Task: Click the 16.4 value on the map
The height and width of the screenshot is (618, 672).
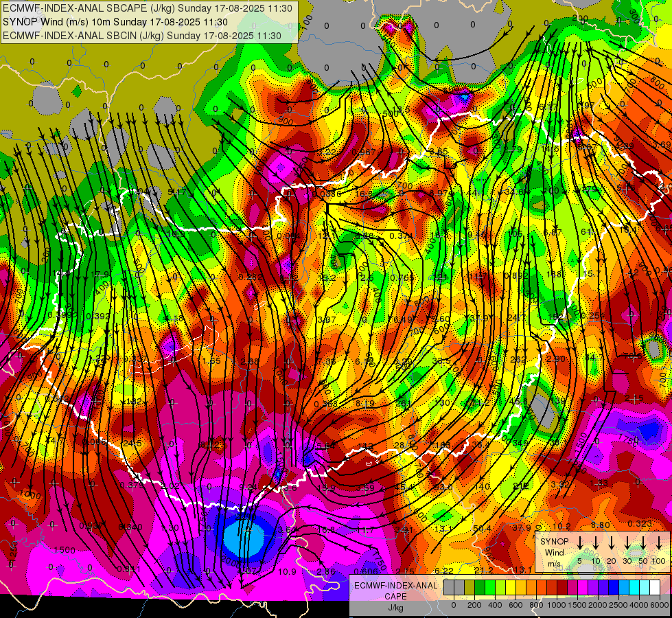Action: pos(628,230)
